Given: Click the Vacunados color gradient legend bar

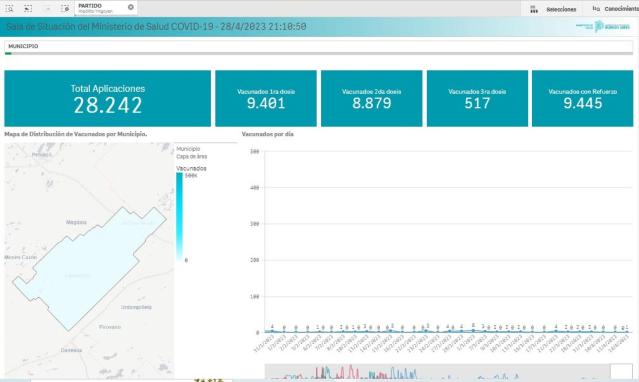Looking at the screenshot, I should coord(179,216).
